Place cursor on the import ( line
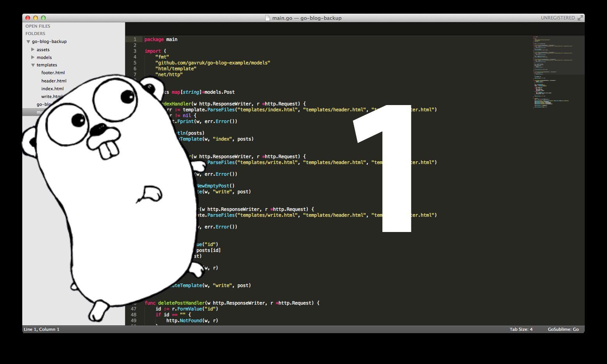Screen dimensions: 607x364 tap(155, 51)
